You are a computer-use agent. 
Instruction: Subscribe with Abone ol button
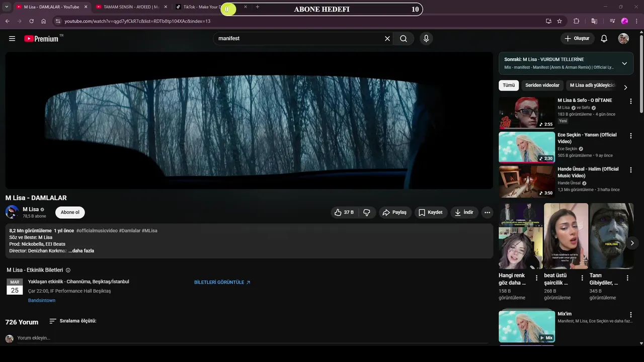[70, 212]
